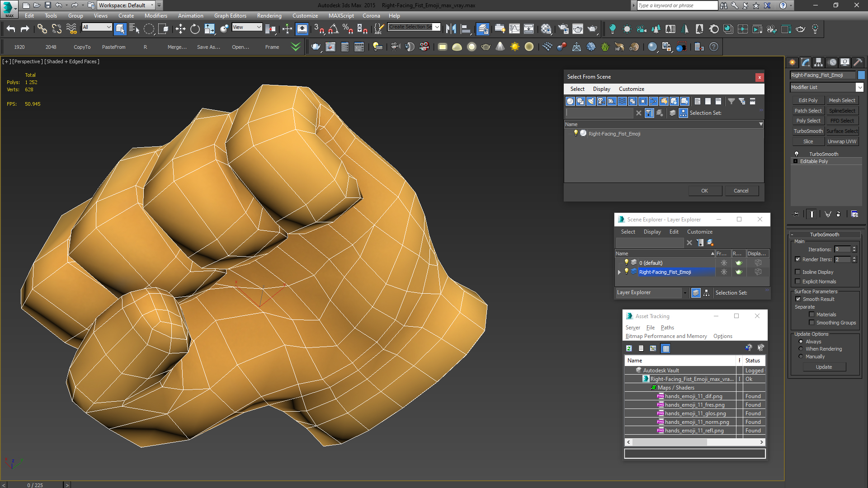This screenshot has width=868, height=488.
Task: Click the TurboSmooth Update button
Action: click(x=824, y=367)
